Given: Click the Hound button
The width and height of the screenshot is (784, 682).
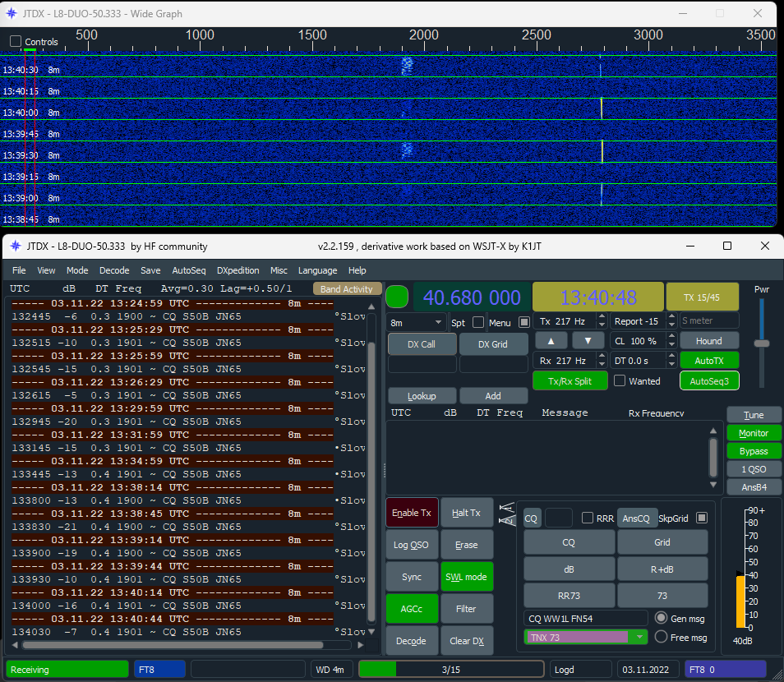Looking at the screenshot, I should click(709, 341).
